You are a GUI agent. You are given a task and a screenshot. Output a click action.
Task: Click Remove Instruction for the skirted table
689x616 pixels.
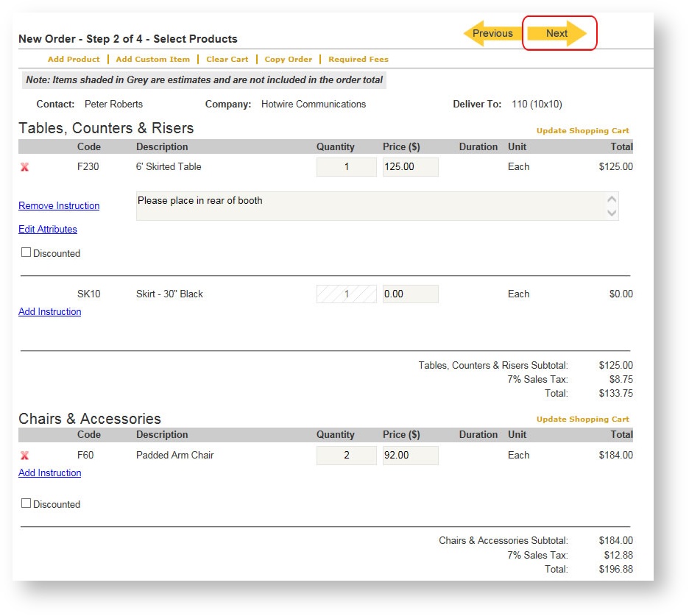click(x=59, y=205)
